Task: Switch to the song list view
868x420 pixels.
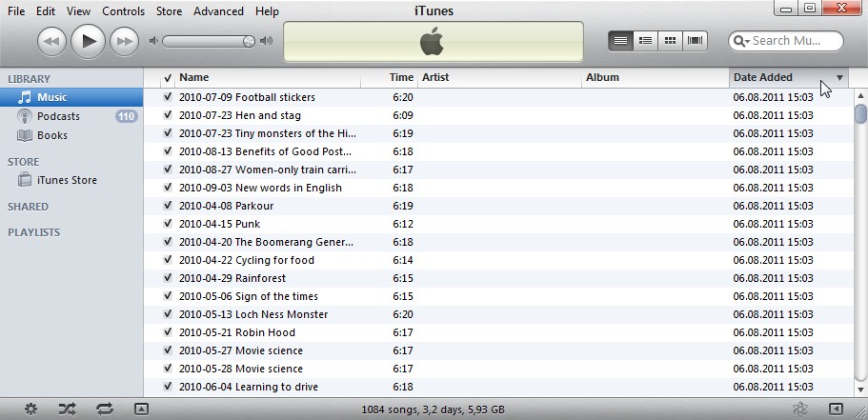Action: (620, 40)
